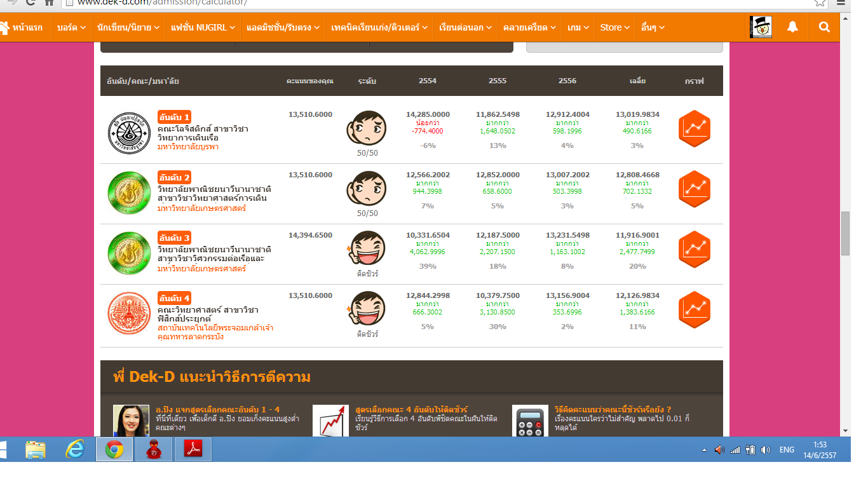Click the KMITL logo in อันดับ 4 row
The width and height of the screenshot is (868, 488).
(x=128, y=313)
